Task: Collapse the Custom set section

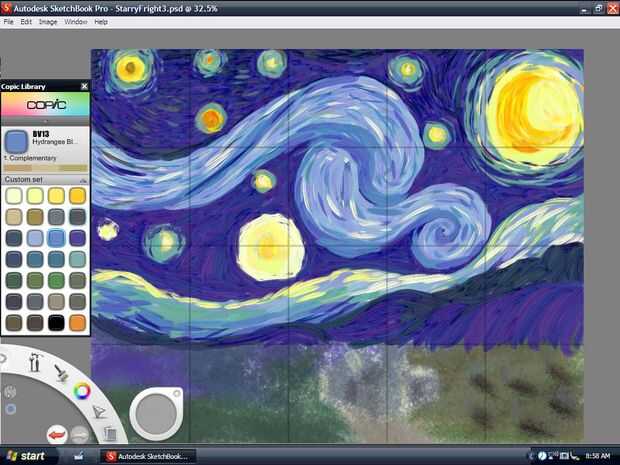Action: (83, 180)
